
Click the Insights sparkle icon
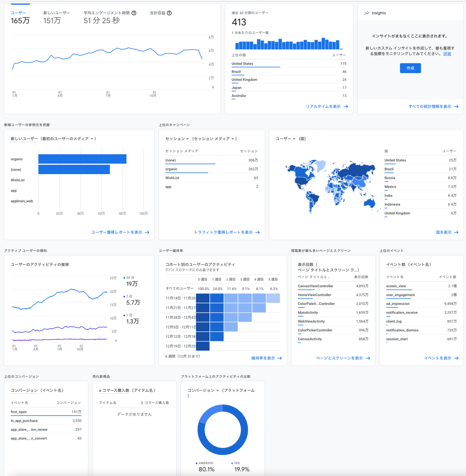[x=367, y=13]
